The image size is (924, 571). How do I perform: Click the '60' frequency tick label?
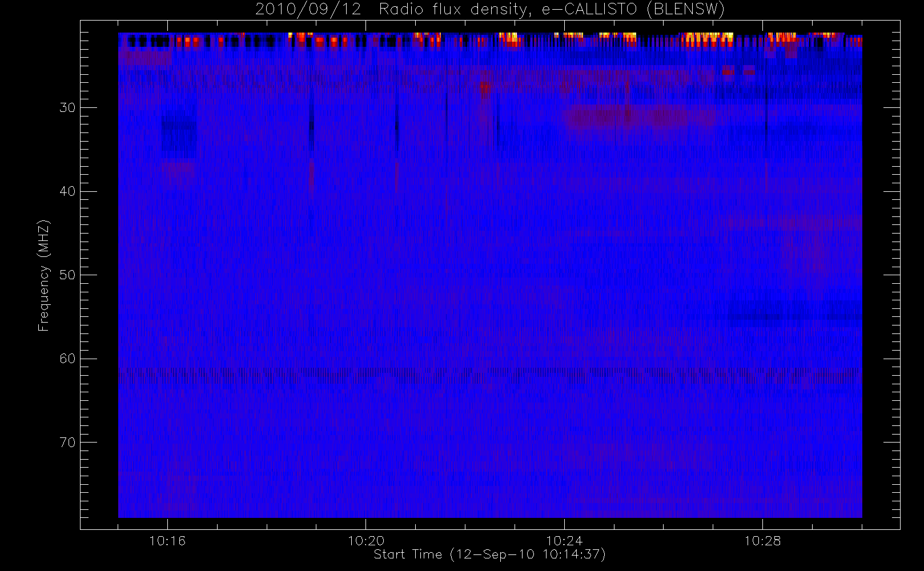67,359
